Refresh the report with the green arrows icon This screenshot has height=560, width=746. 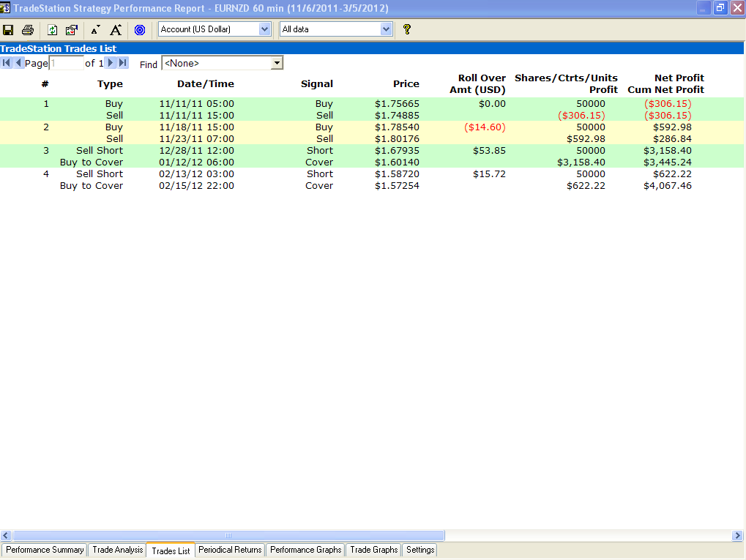click(52, 30)
